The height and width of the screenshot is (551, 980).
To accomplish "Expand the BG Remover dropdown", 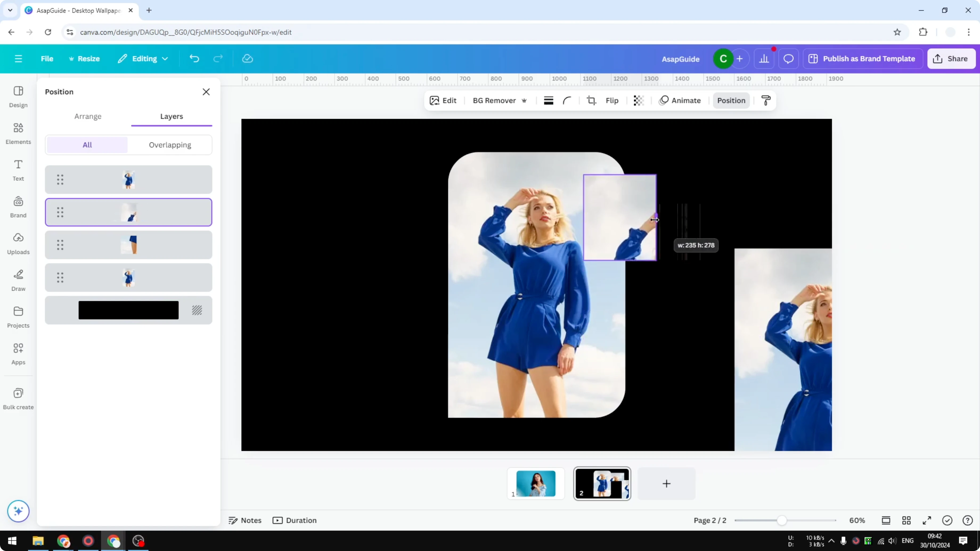I will (x=524, y=100).
